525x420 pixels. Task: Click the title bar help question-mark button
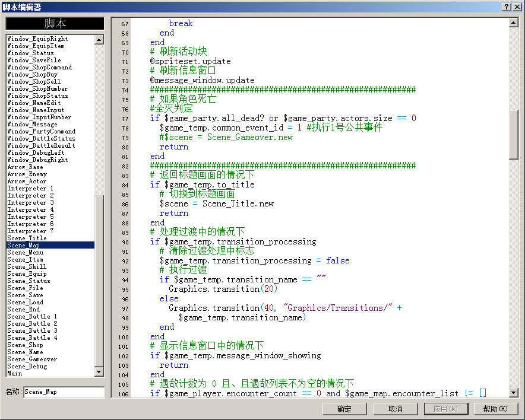pyautogui.click(x=507, y=7)
